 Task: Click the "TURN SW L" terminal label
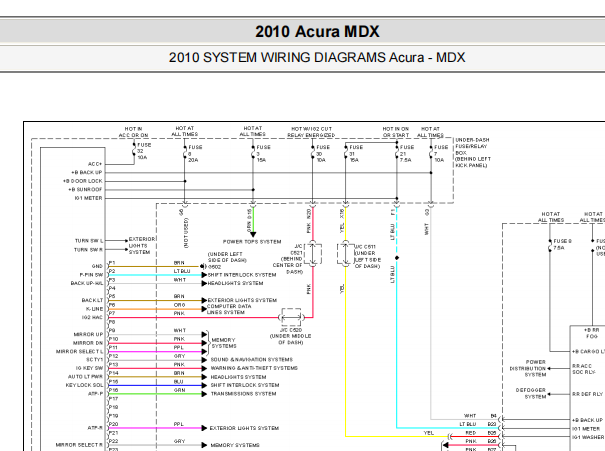pyautogui.click(x=89, y=241)
